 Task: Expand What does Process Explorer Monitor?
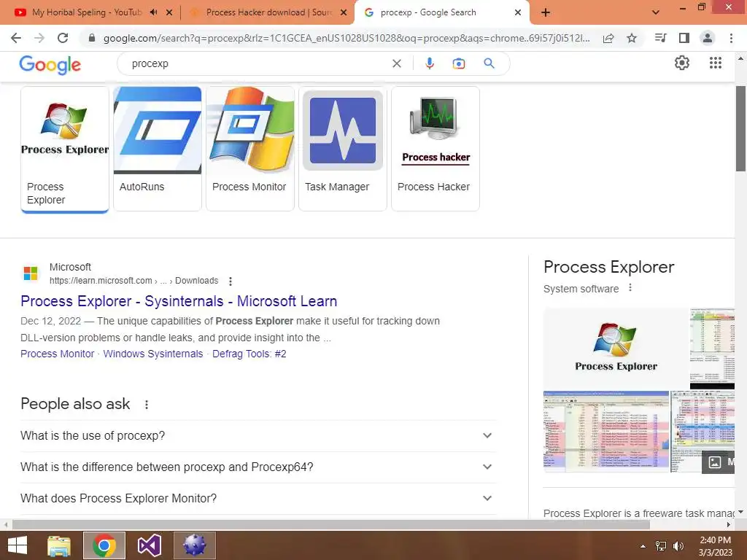click(x=258, y=498)
